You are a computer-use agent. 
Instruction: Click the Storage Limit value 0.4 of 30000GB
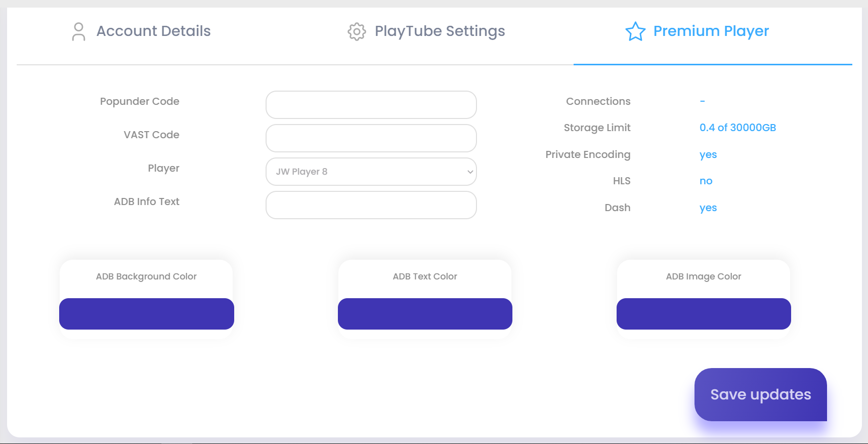tap(737, 128)
